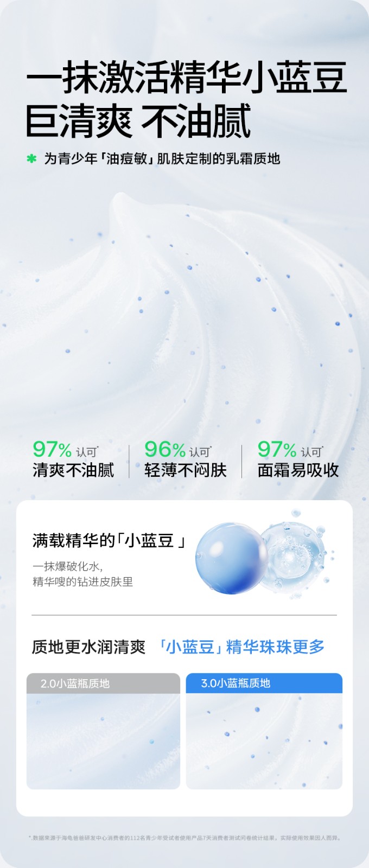Click the headline 巨清爽 不油腻
This screenshot has width=369, height=868.
[x=138, y=121]
